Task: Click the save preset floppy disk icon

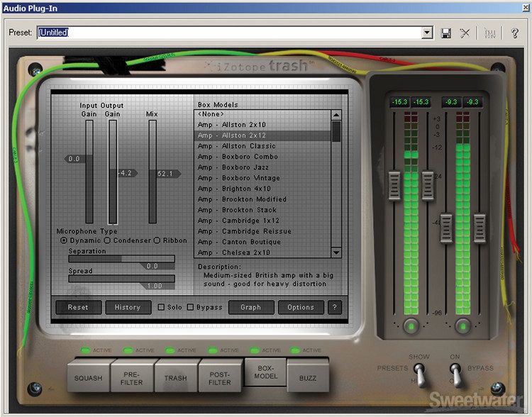Action: 446,33
